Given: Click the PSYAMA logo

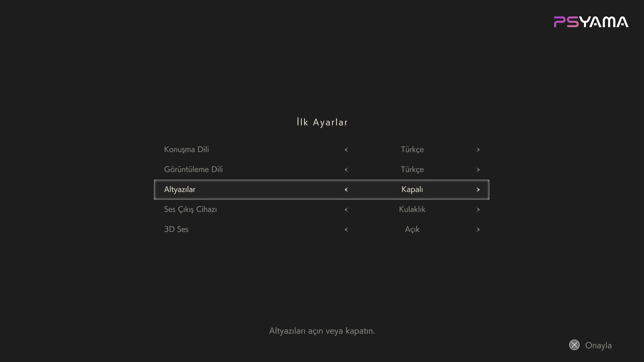Looking at the screenshot, I should click(591, 22).
